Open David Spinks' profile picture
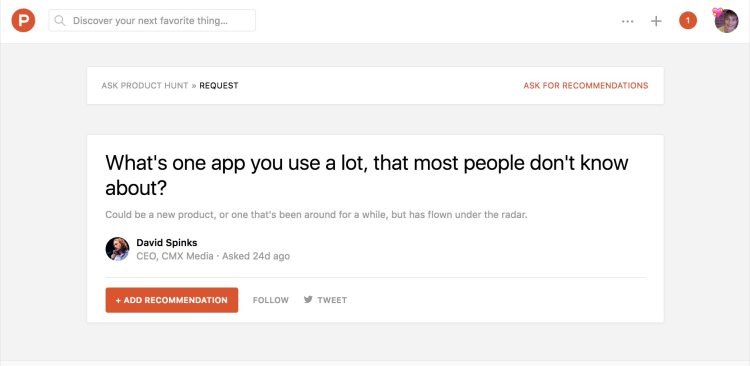The height and width of the screenshot is (366, 750). pyautogui.click(x=117, y=249)
